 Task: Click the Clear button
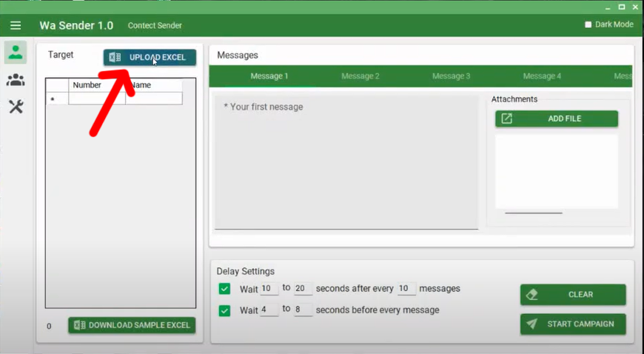point(572,294)
